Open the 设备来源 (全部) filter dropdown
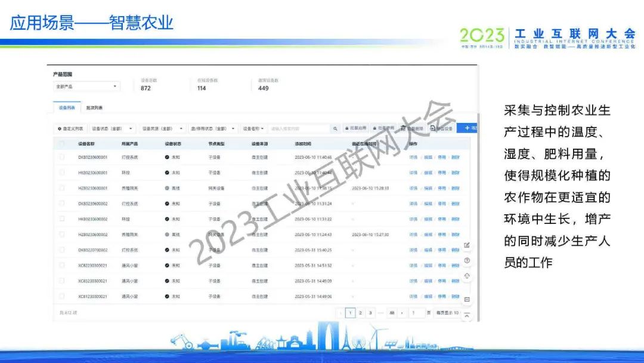Screen dimensions: 644x363 pyautogui.click(x=162, y=128)
